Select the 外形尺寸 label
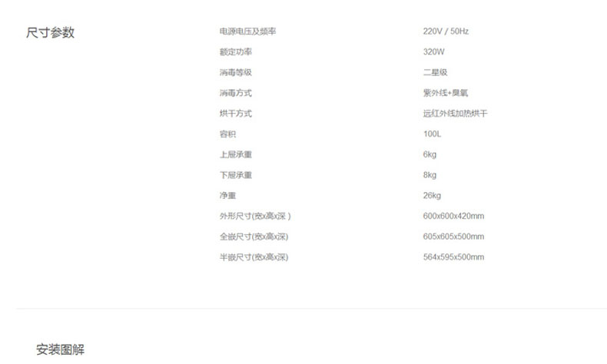Screen dimensions: 607x364 [254, 216]
